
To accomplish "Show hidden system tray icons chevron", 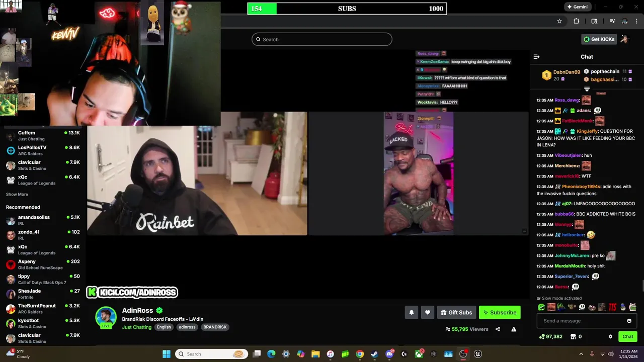I will (581, 354).
